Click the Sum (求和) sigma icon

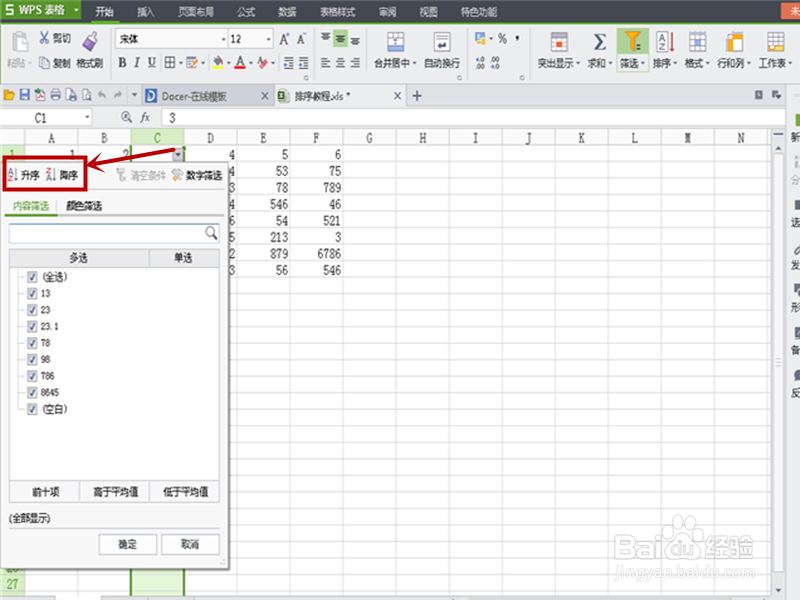[600, 42]
